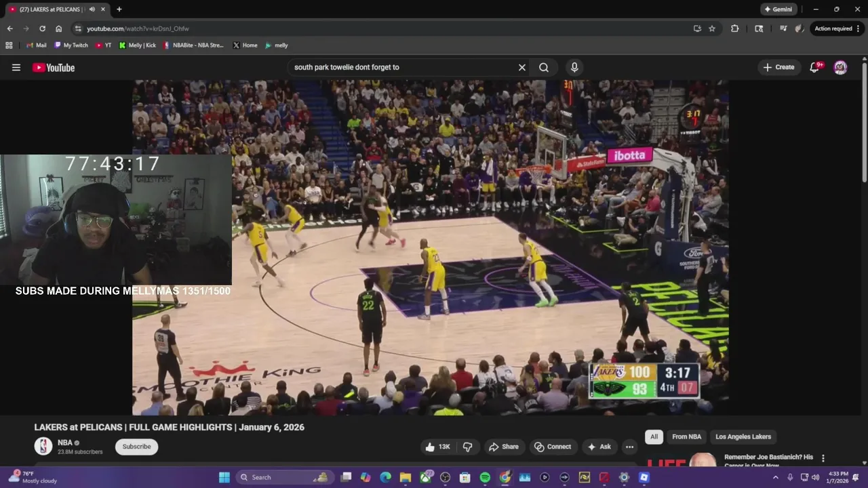Open the apps grid in bookmarks bar
The width and height of the screenshot is (868, 488).
tap(9, 45)
